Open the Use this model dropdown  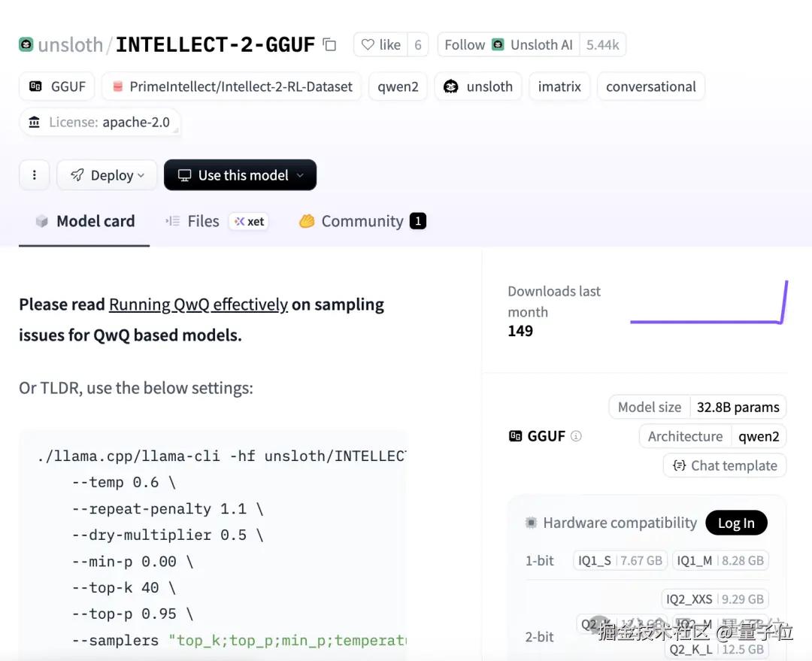pyautogui.click(x=240, y=175)
